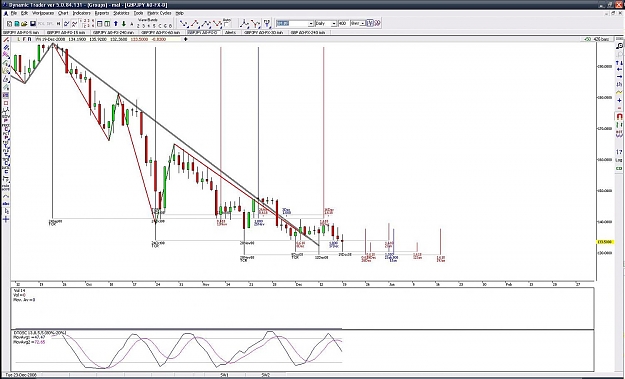Click the SW2 label at bottom
The image size is (625, 379).
pos(266,375)
